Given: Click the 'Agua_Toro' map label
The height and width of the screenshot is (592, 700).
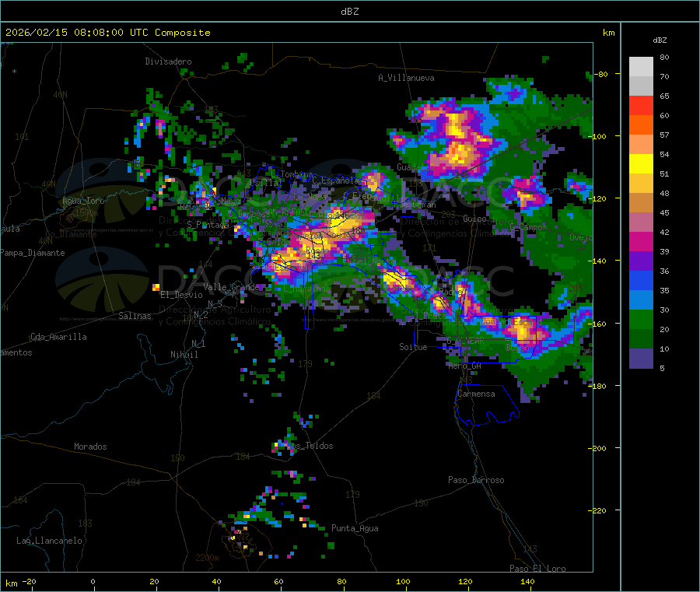Looking at the screenshot, I should coord(83,201).
